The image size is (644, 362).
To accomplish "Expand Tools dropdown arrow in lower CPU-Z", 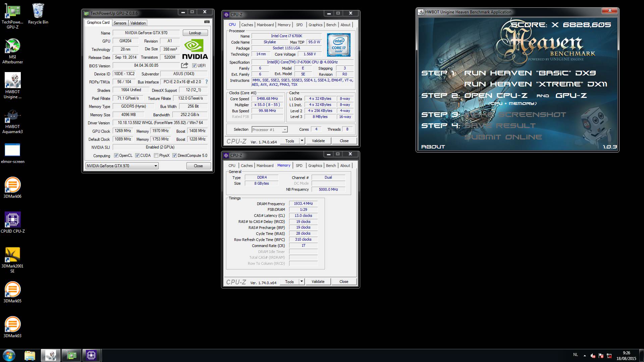I will click(302, 282).
